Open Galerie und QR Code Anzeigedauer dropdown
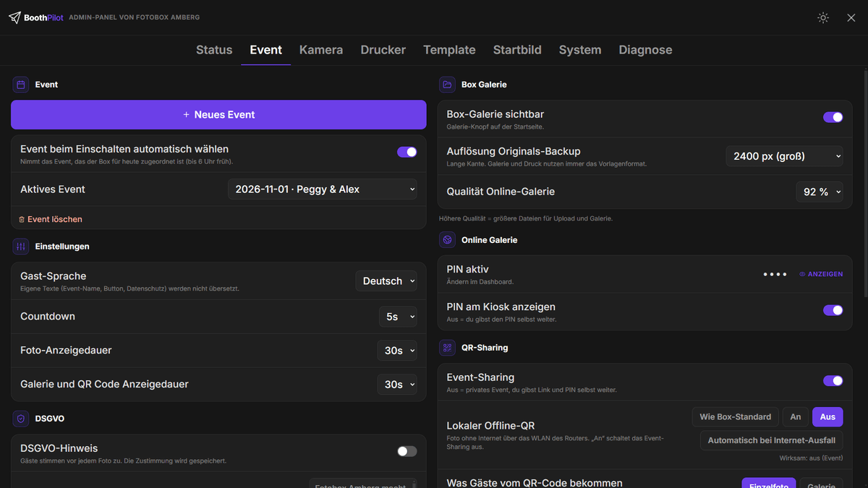This screenshot has width=868, height=488. (397, 385)
